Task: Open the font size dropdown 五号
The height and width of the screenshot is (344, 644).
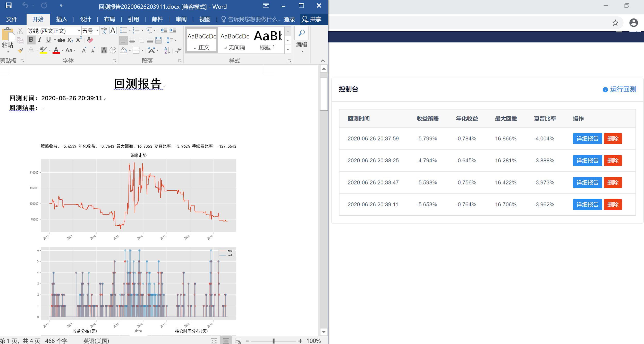Action: [x=97, y=31]
